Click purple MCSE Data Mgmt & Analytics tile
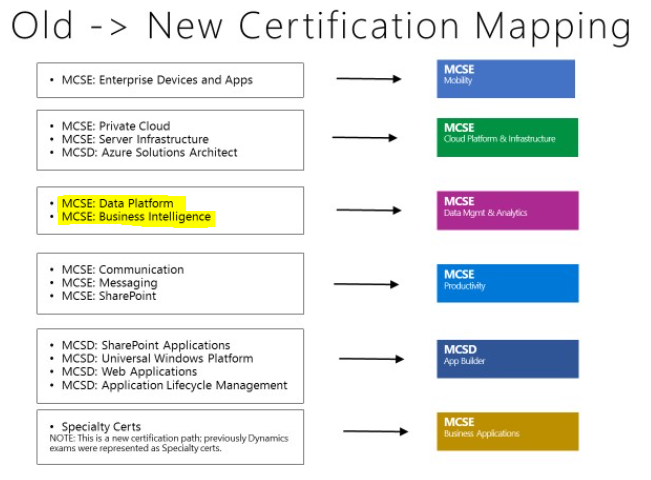The width and height of the screenshot is (651, 480). click(x=507, y=211)
